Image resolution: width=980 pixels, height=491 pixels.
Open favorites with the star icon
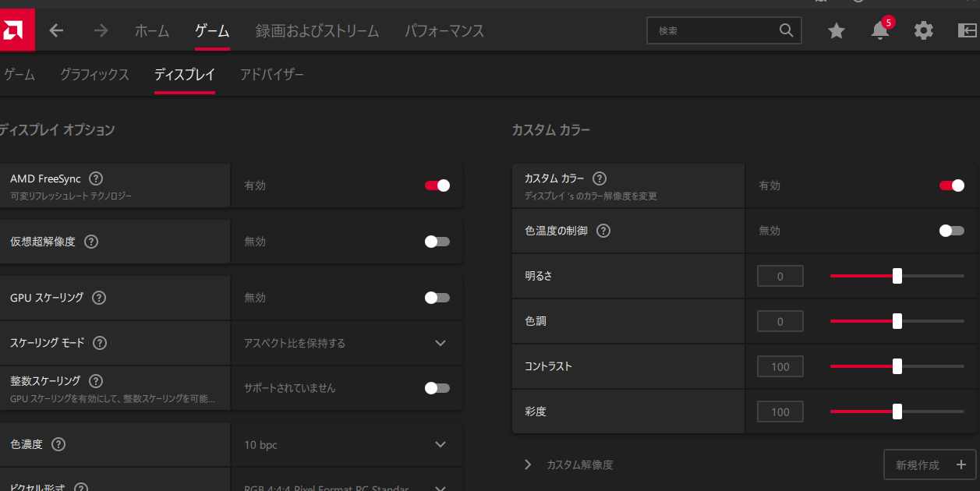tap(837, 30)
